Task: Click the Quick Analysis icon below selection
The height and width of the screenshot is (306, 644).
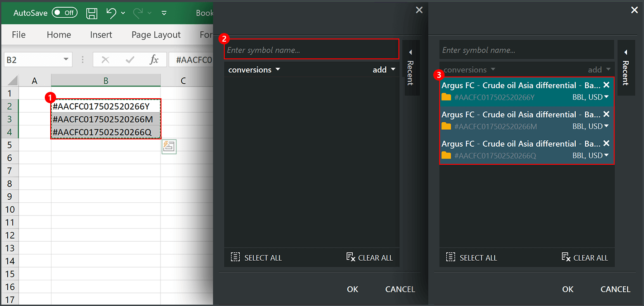Action: pos(169,147)
